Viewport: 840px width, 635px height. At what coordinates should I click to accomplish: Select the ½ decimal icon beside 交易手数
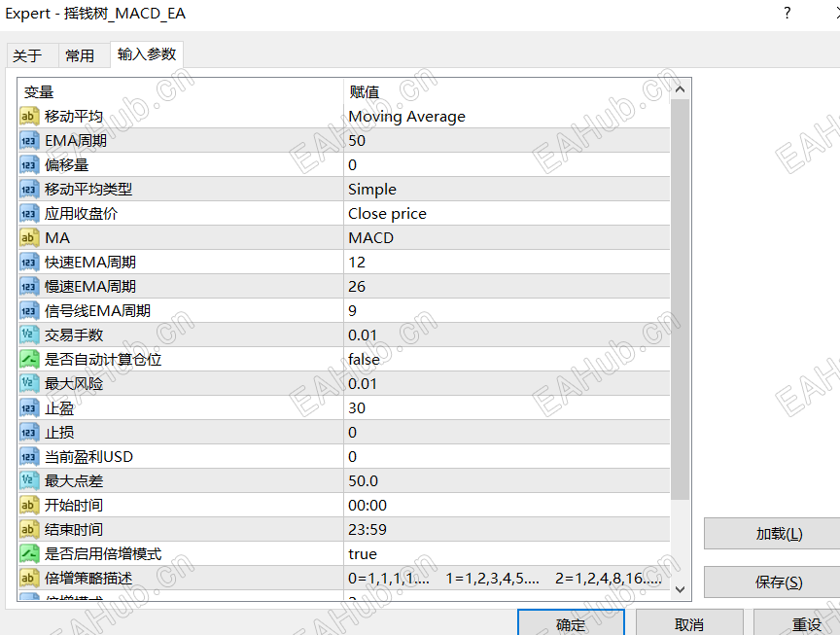coord(27,335)
